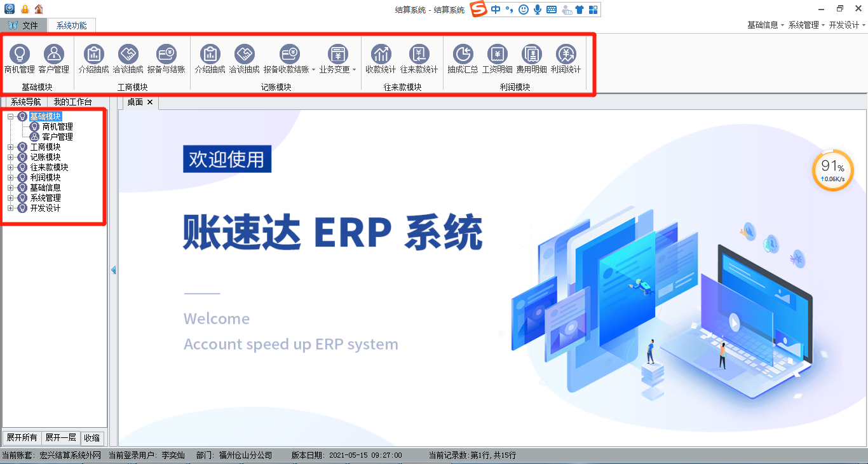Click 介绍抽成 in the 工商模块 ribbon group
The height and width of the screenshot is (464, 868).
pos(94,60)
